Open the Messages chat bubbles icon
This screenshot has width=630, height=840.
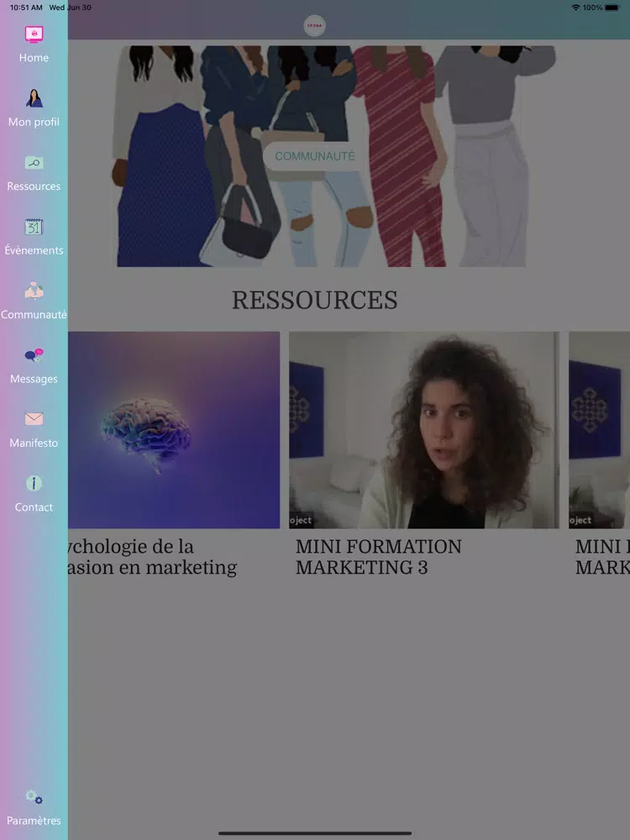pos(34,355)
